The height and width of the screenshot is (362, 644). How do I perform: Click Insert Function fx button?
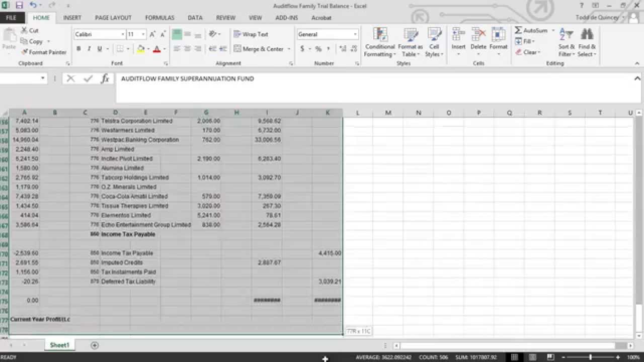click(105, 78)
